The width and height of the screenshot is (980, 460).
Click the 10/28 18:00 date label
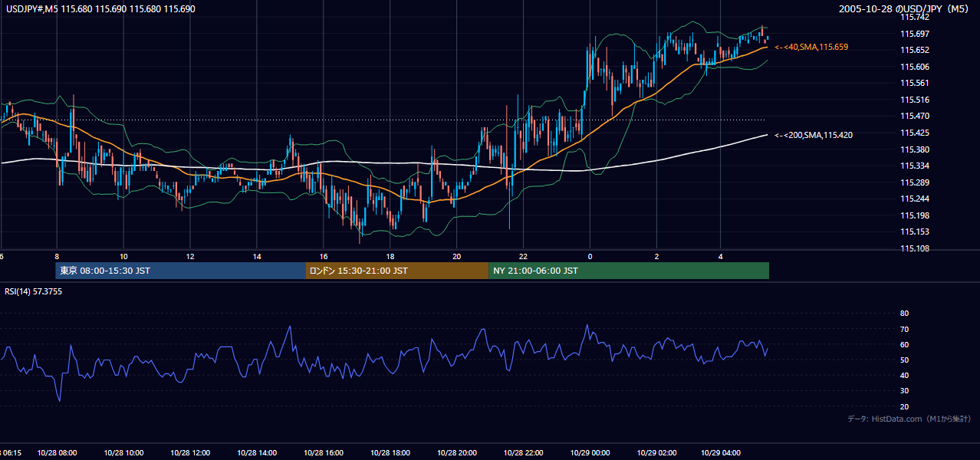pyautogui.click(x=390, y=453)
